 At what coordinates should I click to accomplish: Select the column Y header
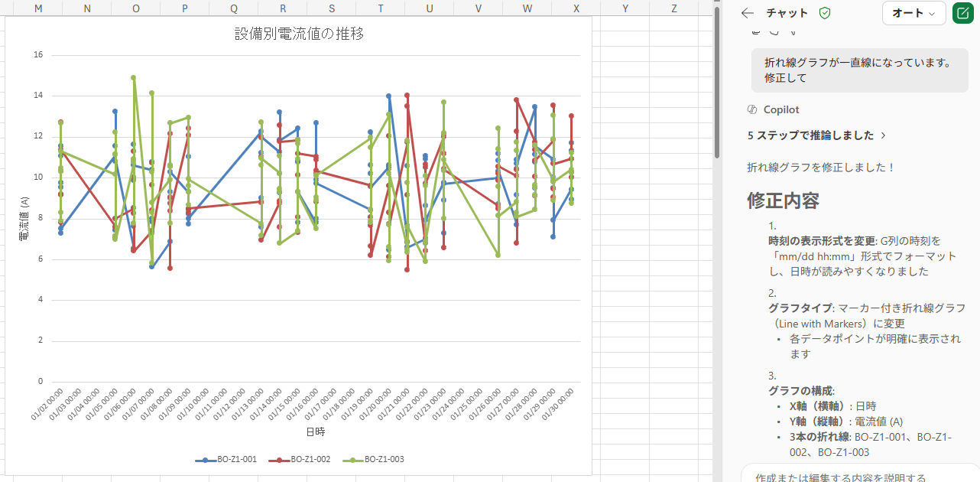click(x=625, y=8)
